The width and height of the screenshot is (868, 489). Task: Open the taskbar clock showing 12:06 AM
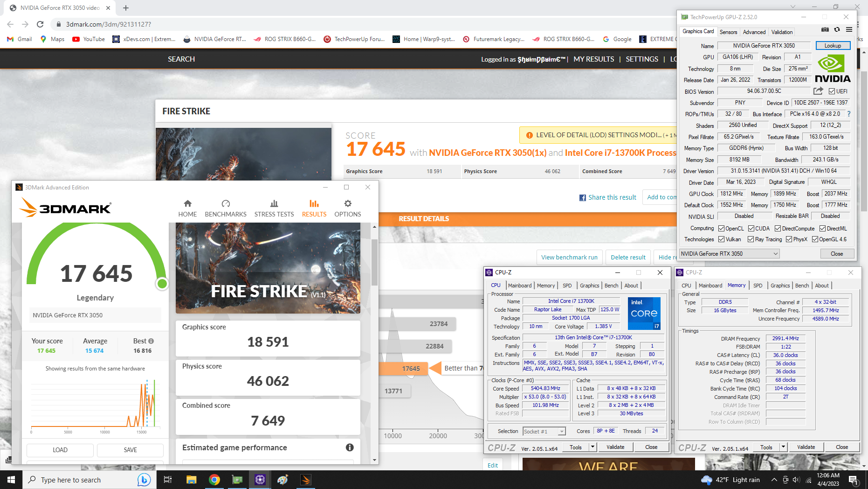[x=828, y=480]
